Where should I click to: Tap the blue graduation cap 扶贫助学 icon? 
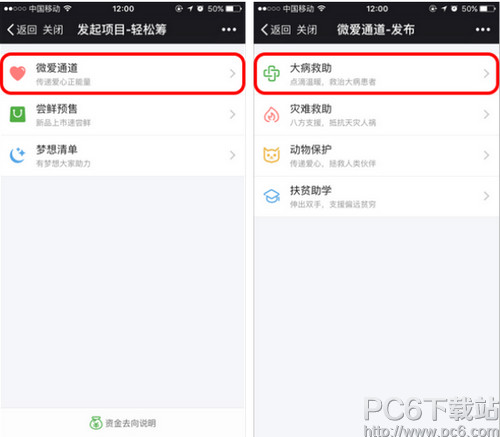click(272, 196)
